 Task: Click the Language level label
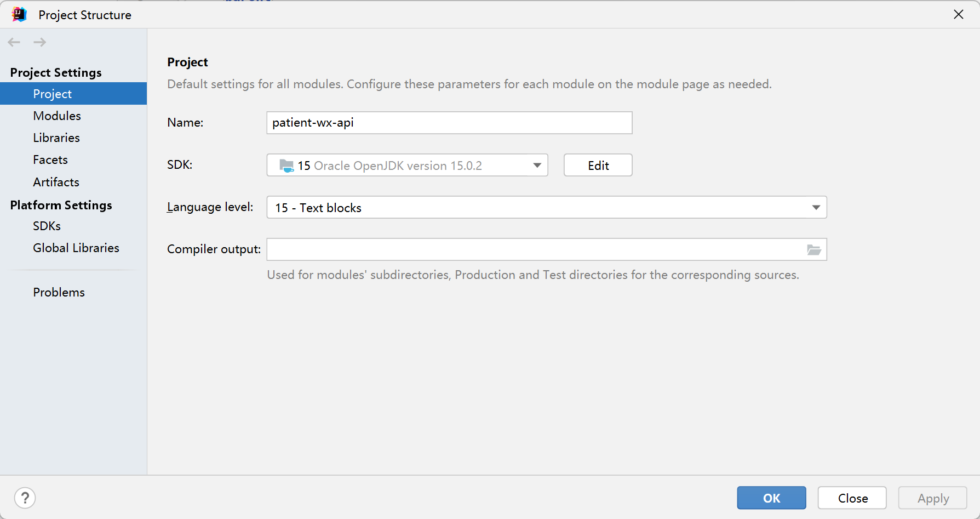point(210,207)
